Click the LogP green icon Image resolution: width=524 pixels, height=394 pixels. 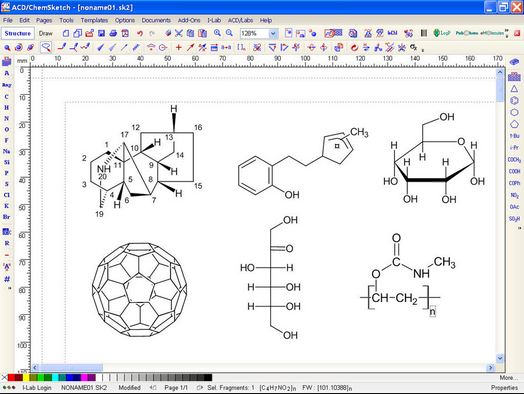coord(441,33)
